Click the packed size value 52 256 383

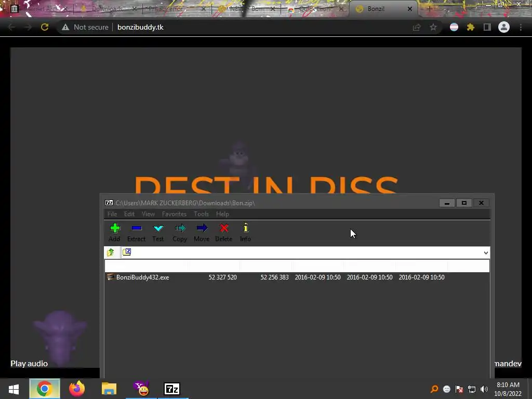click(x=274, y=277)
